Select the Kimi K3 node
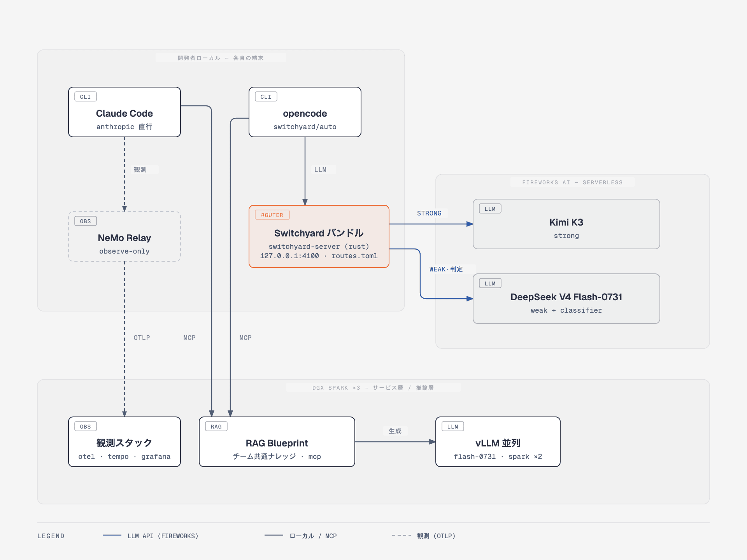This screenshot has width=747, height=560. click(566, 224)
